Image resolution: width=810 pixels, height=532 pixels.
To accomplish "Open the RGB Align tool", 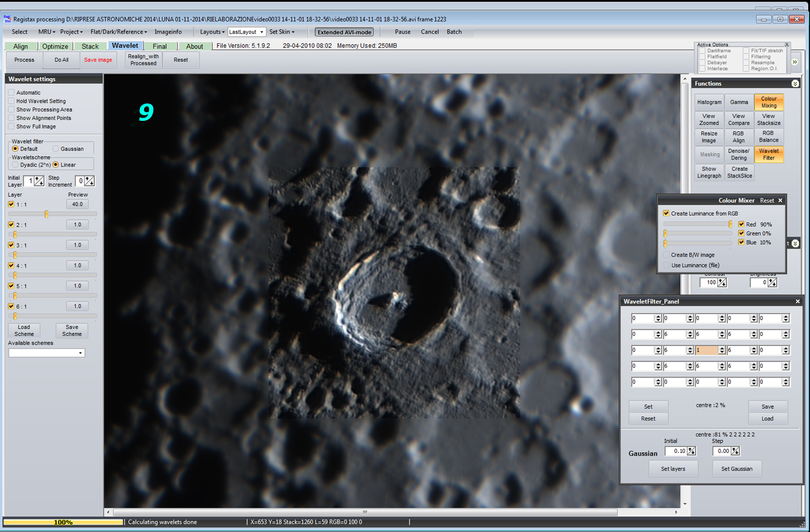I will coord(739,136).
